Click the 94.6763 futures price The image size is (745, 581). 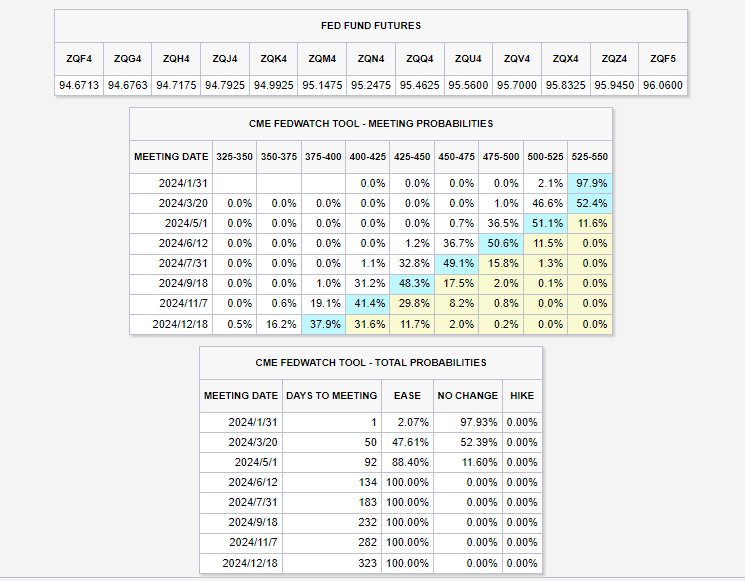pyautogui.click(x=127, y=86)
